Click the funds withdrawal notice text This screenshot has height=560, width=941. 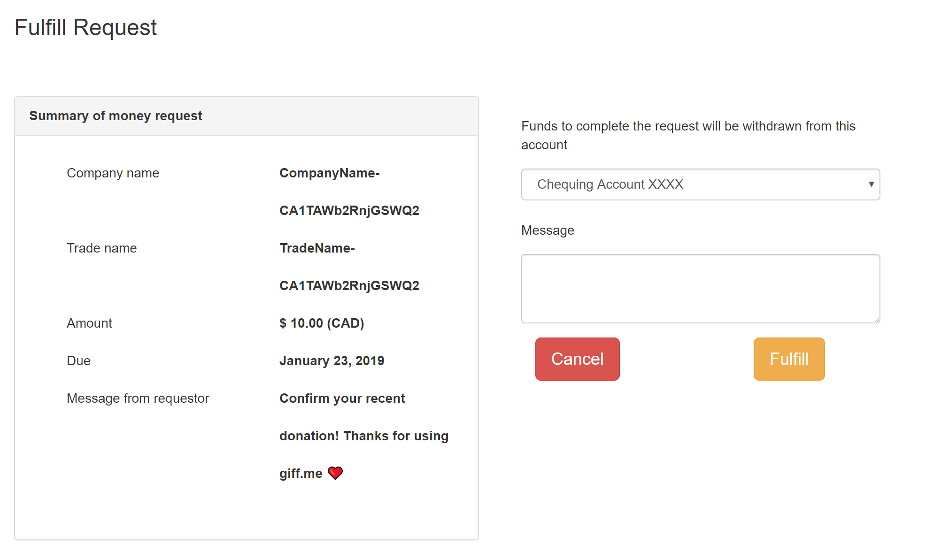pyautogui.click(x=688, y=135)
